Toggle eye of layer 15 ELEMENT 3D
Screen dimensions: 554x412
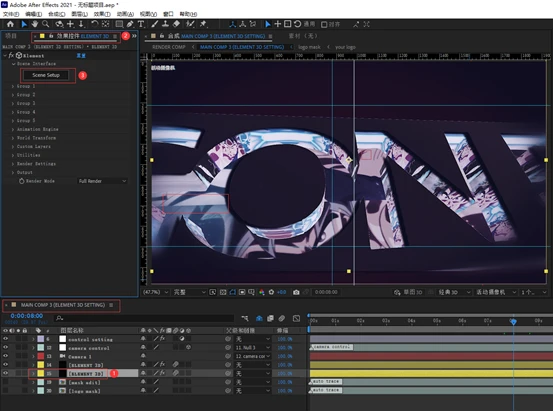tap(5, 373)
